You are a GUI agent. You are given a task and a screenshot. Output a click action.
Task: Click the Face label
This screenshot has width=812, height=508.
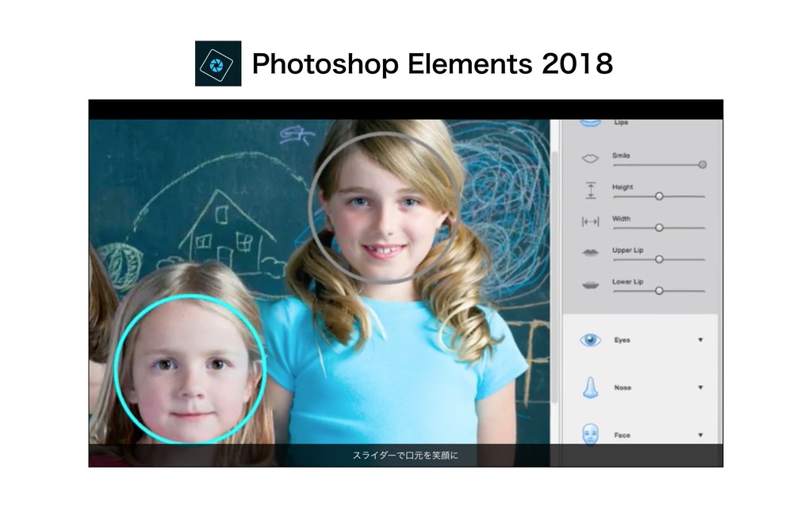tap(622, 436)
